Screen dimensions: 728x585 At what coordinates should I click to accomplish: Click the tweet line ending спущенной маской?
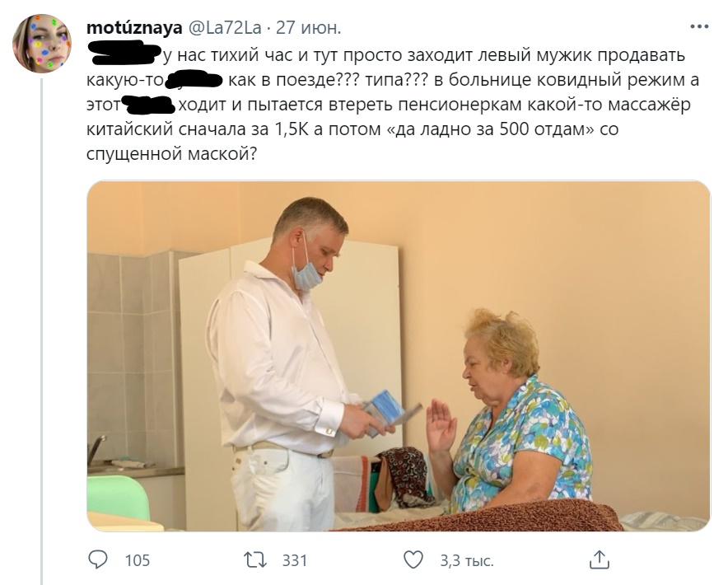(171, 154)
